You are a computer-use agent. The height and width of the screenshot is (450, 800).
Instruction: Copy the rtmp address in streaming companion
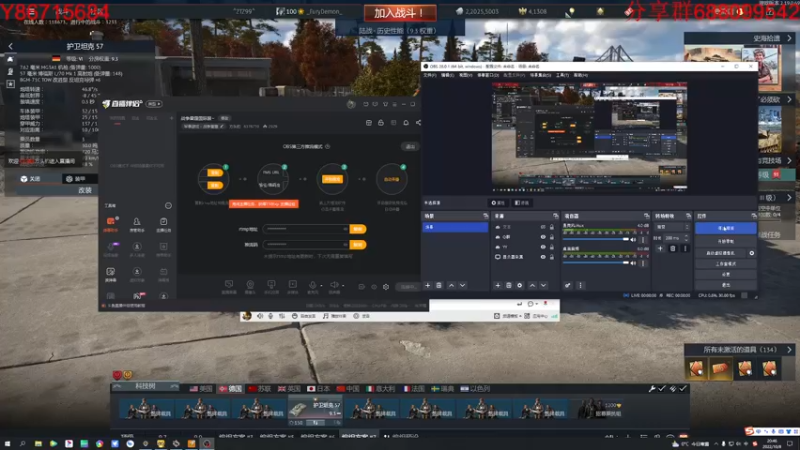coord(358,229)
